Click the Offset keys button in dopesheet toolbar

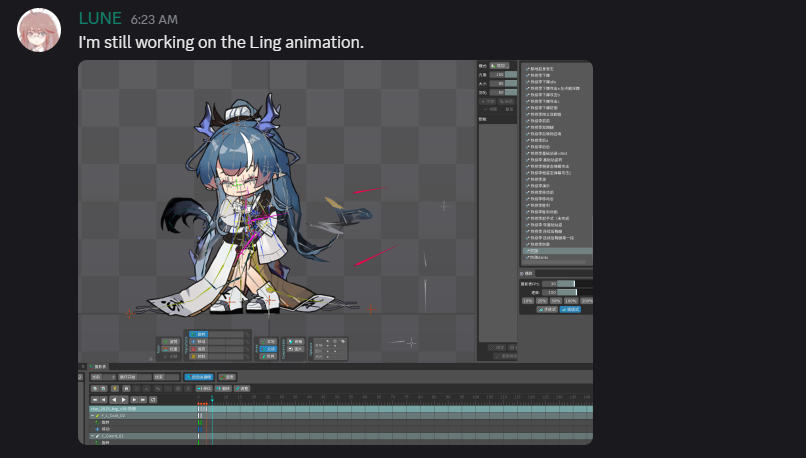223,389
